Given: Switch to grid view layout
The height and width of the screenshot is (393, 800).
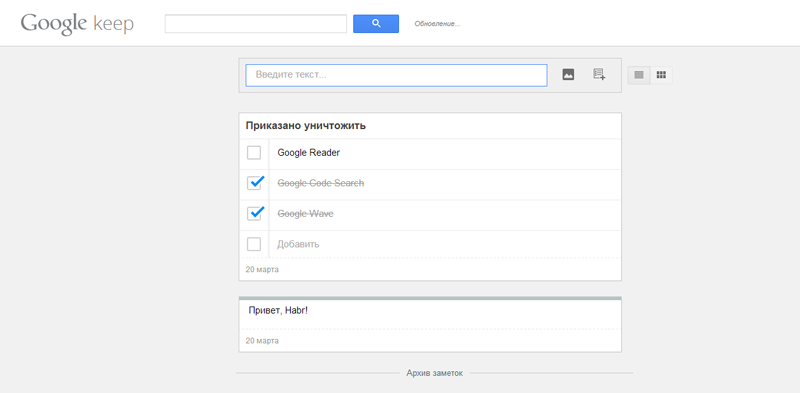Looking at the screenshot, I should (x=661, y=75).
